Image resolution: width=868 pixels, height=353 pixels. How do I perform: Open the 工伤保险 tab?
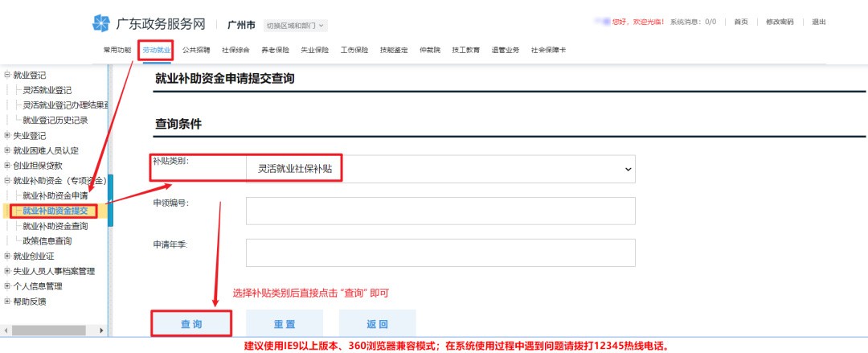coord(354,50)
